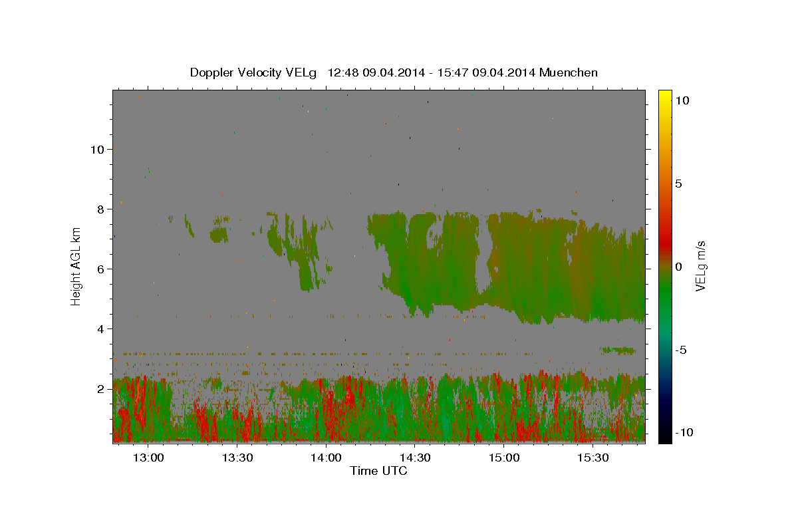Screen dimensions: 798x532
Task: Click the 'Time UTC' axis title
Action: click(378, 471)
